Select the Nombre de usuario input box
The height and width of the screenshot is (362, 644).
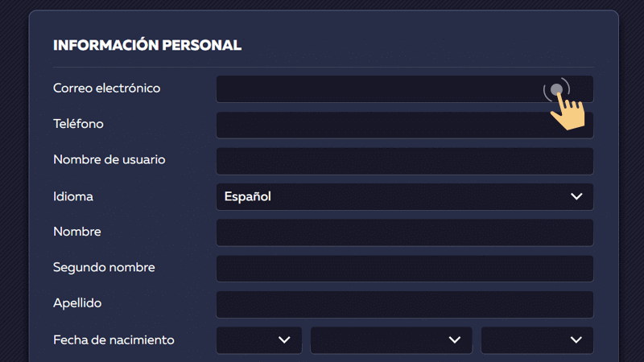click(x=404, y=161)
